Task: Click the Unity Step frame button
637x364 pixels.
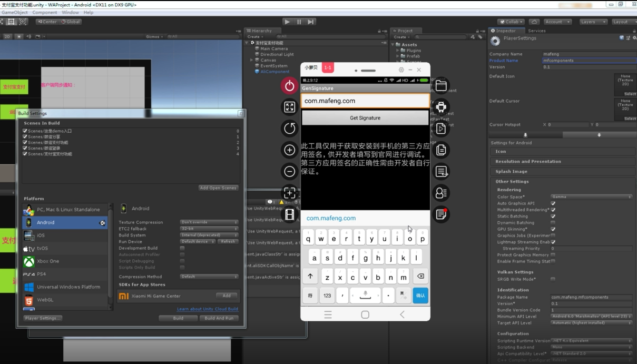Action: tap(311, 22)
